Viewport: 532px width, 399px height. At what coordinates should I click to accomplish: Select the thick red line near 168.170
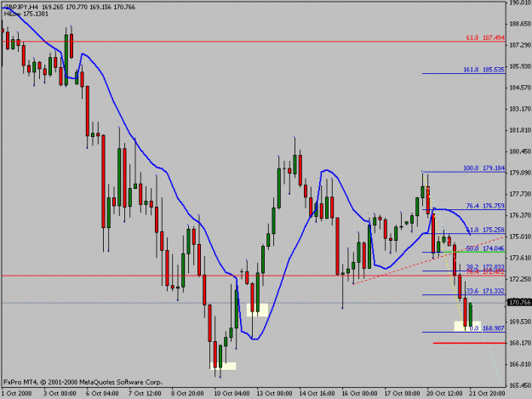point(469,343)
